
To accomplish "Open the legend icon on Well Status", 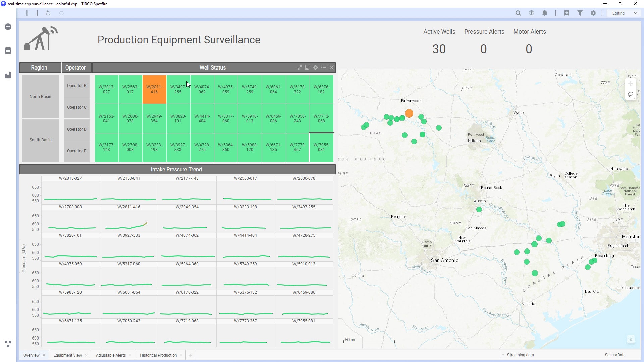I will [324, 67].
